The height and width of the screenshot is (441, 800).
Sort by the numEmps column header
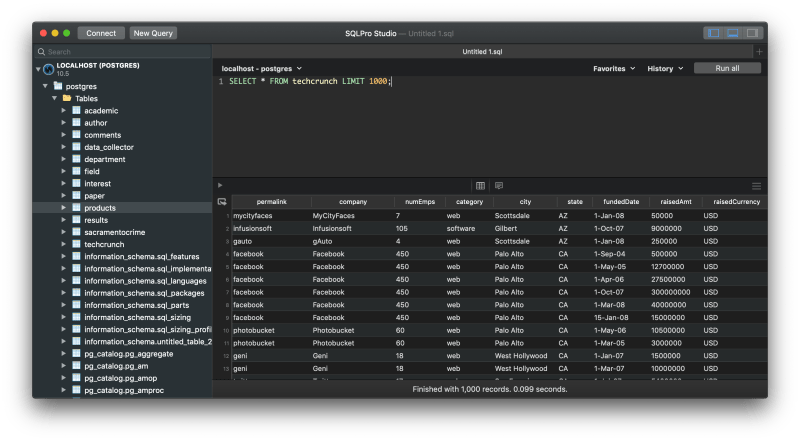[420, 202]
